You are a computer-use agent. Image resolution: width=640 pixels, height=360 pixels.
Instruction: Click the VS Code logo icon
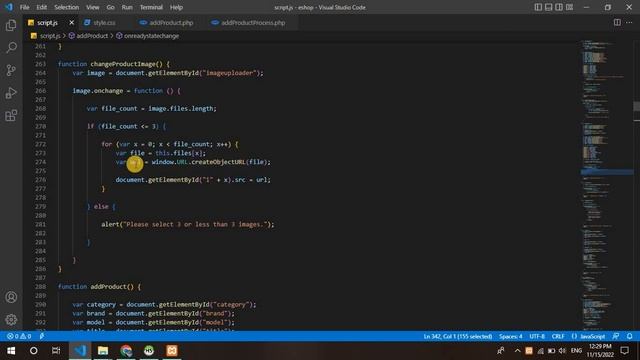pos(9,7)
